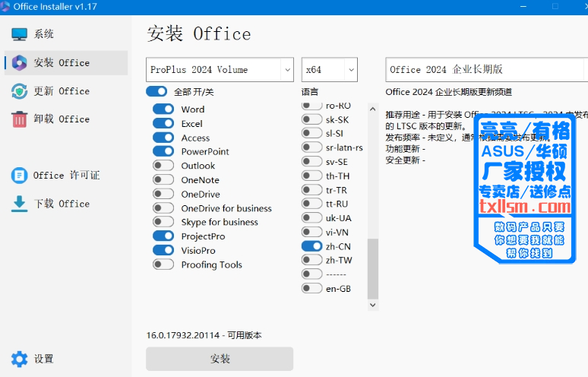Switch to 下载 Office page
This screenshot has height=377, width=588.
click(x=66, y=204)
